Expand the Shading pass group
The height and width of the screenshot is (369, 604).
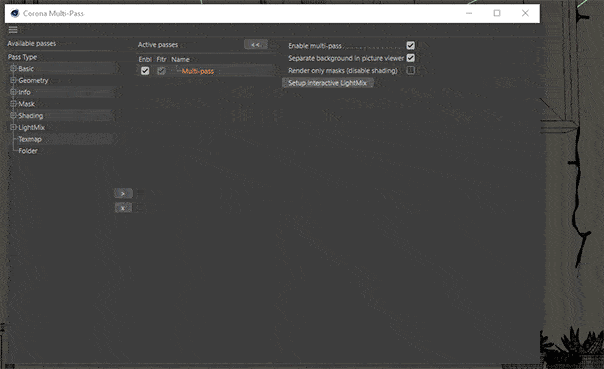[13, 116]
